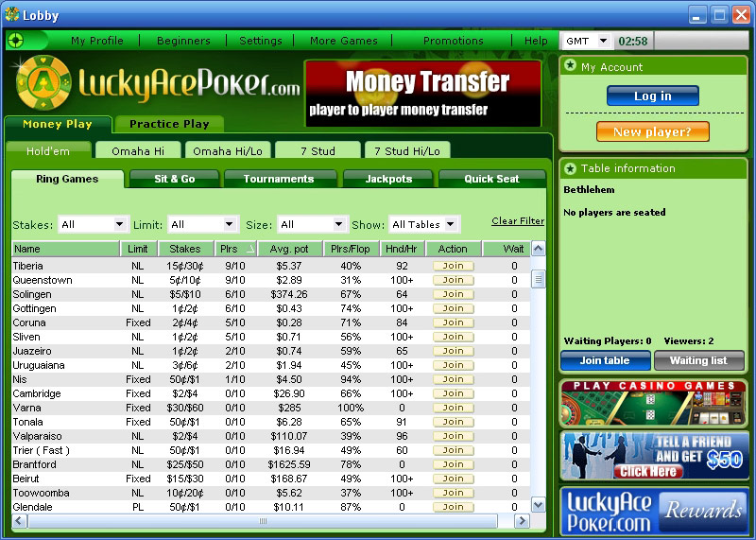The image size is (756, 540).
Task: Sort tables by the Plrs/Flop column header
Action: coord(351,249)
